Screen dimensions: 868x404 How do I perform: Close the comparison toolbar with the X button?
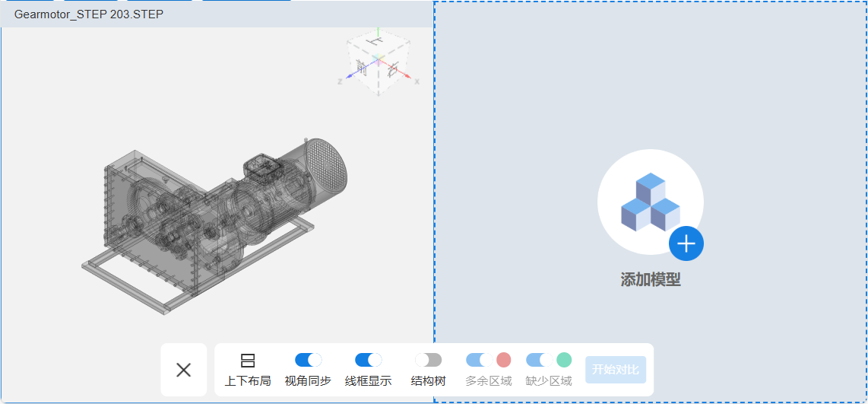(183, 370)
